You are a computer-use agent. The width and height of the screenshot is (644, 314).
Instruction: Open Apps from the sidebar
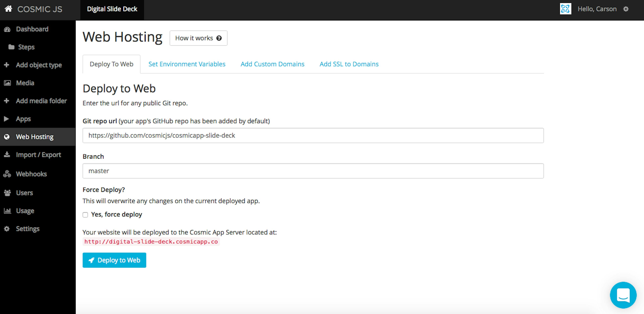(38, 119)
